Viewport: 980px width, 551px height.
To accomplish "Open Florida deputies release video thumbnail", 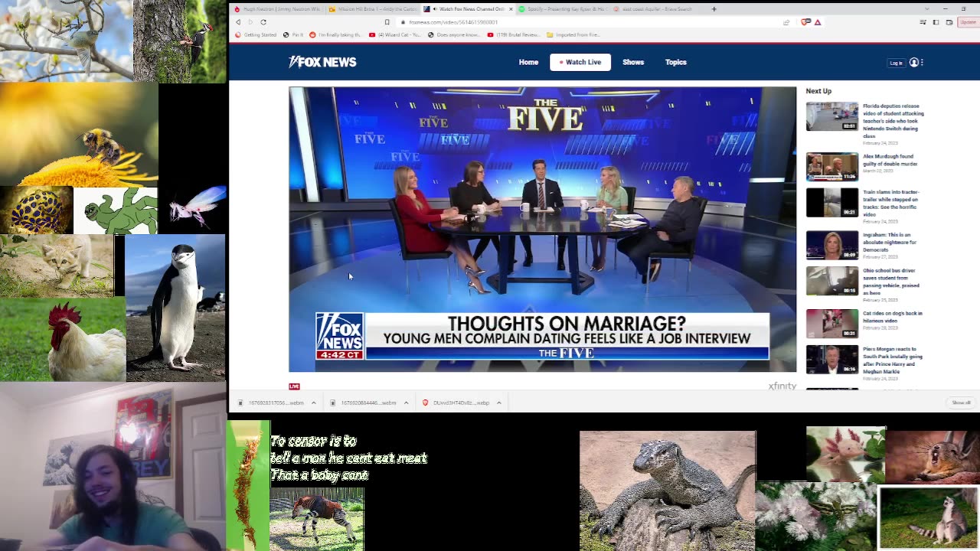I will tap(831, 116).
